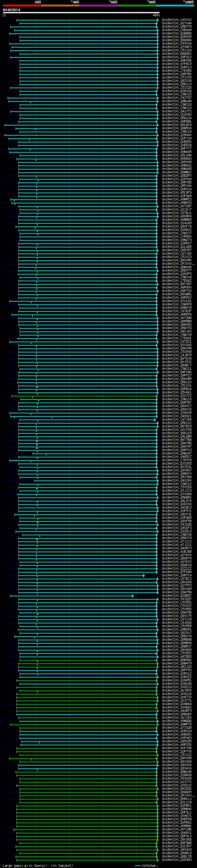The image size is (197, 868).
Task: Select the UniRef100_Q41372 label
Action: (176, 111)
